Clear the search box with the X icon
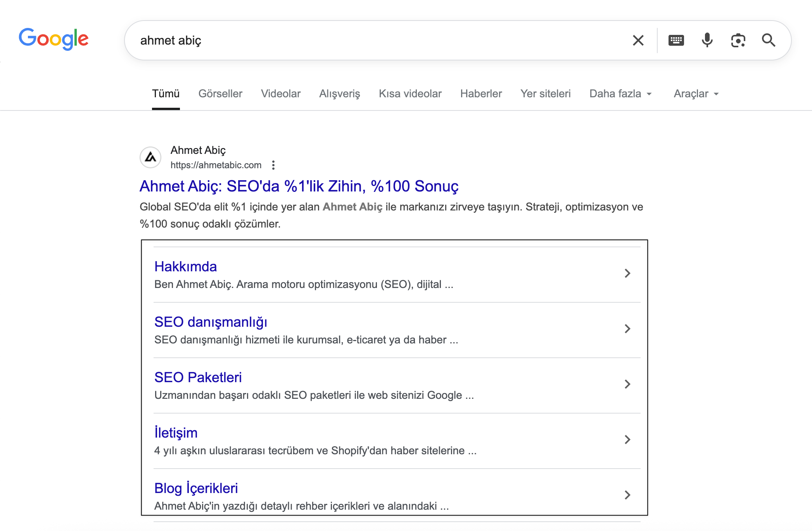Image resolution: width=812 pixels, height=531 pixels. (638, 40)
